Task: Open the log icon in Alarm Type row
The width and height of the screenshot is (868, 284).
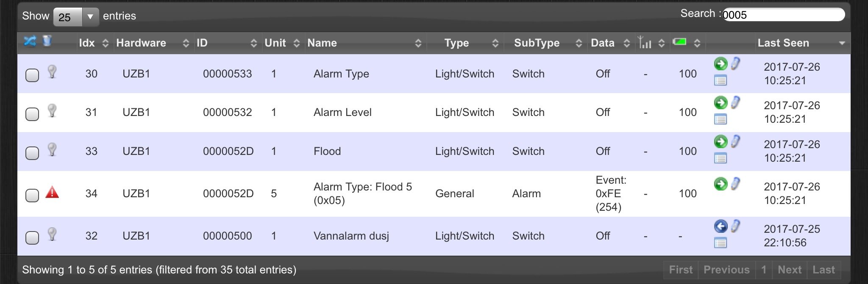Action: [x=721, y=80]
